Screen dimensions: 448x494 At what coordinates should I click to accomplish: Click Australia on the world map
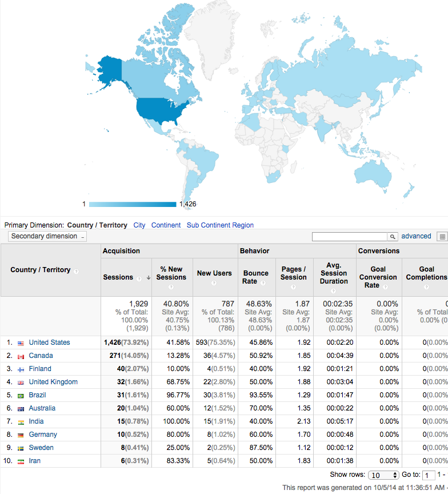click(x=373, y=174)
